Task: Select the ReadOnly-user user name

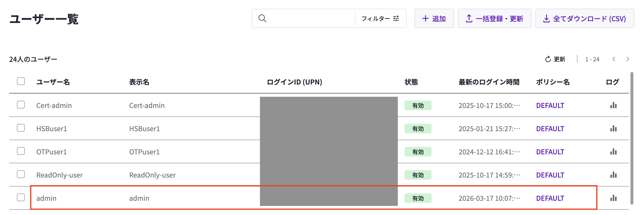Action: tap(60, 175)
